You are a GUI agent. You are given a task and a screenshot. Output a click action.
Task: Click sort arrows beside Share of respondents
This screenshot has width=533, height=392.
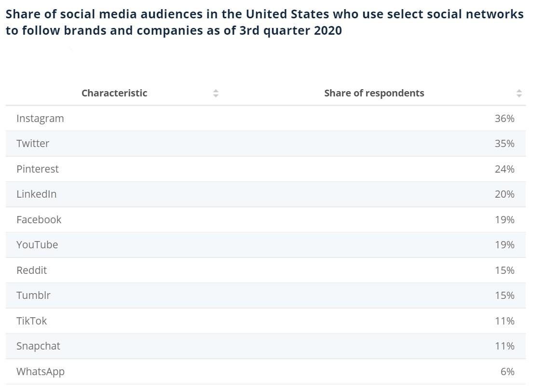[519, 93]
